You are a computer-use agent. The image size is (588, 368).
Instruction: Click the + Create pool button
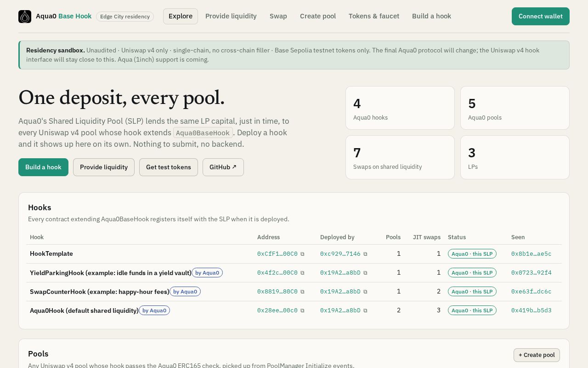537,355
